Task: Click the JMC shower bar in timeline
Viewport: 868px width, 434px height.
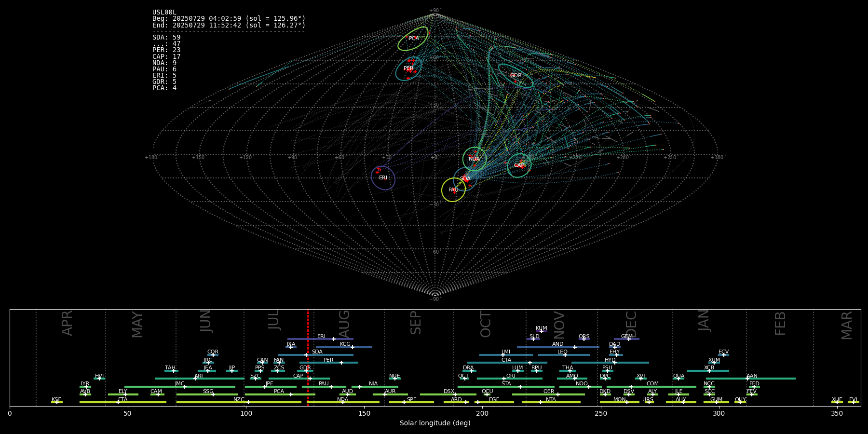Action: (180, 387)
